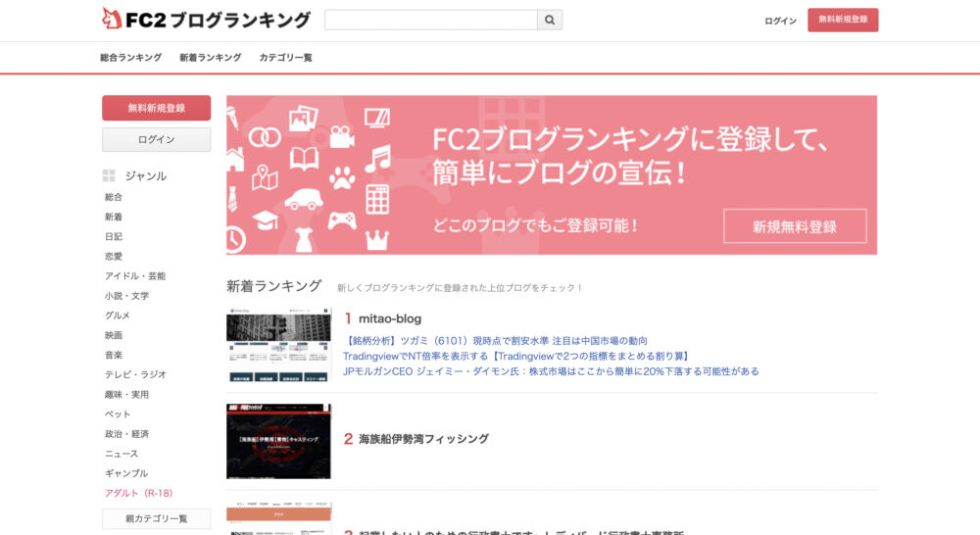Select 趣味・実用 genre
Screen dimensions: 980x535
click(x=126, y=394)
